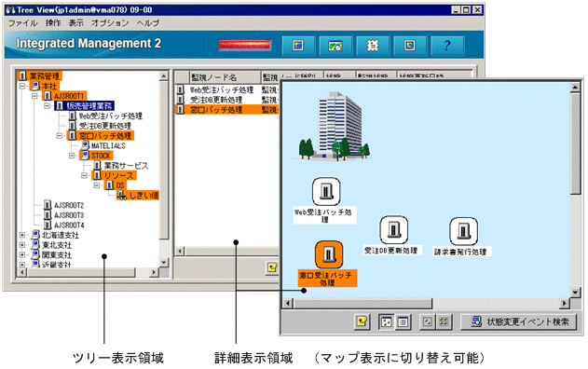The image size is (588, 369).
Task: Select 受注DB更新処理 row in detail list
Action: [227, 100]
